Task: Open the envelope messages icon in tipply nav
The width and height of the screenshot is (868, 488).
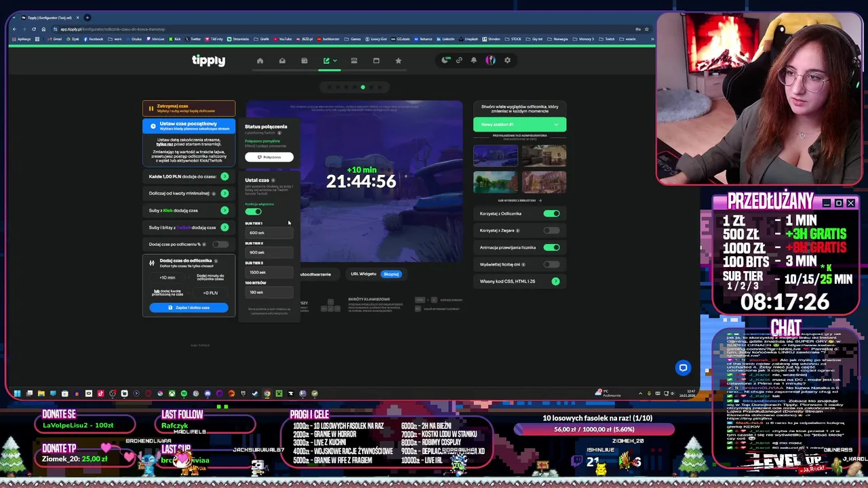Action: click(282, 60)
